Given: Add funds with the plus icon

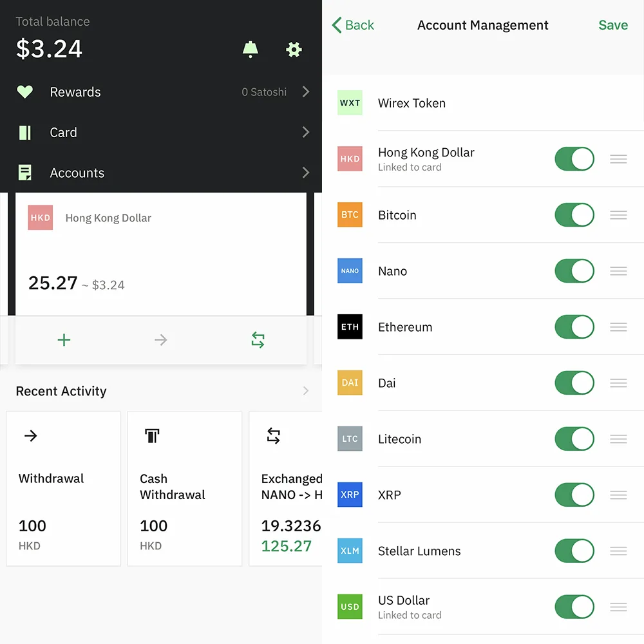Looking at the screenshot, I should 64,340.
